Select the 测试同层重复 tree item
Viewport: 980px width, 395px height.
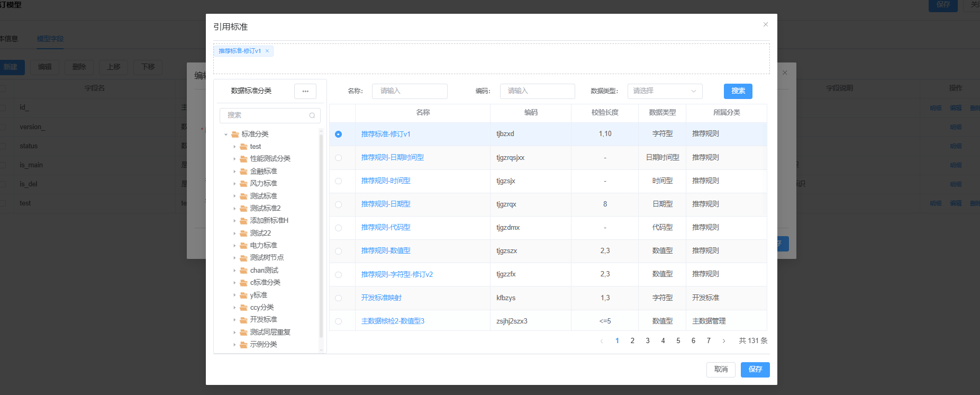[270, 332]
